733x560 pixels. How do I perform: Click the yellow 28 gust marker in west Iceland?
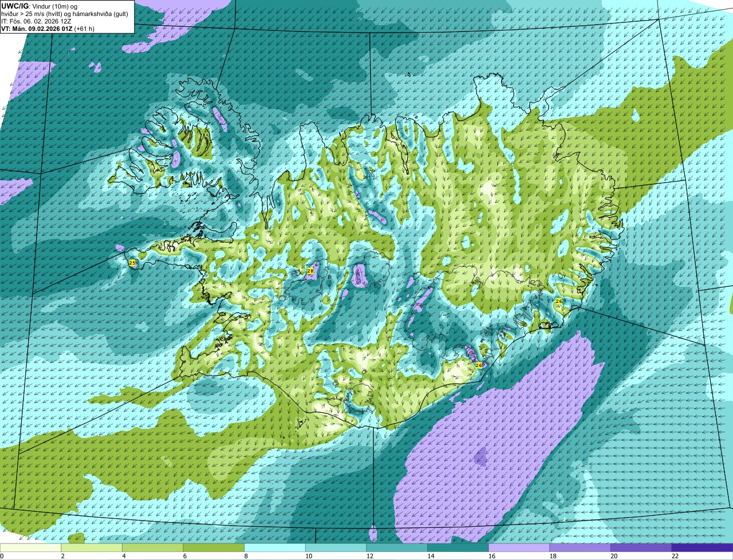[x=310, y=271]
